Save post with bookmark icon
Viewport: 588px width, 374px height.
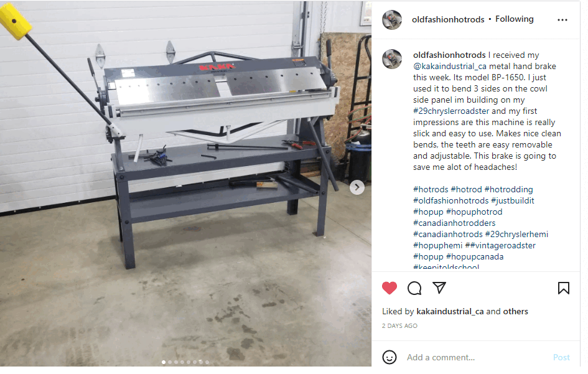pos(563,288)
